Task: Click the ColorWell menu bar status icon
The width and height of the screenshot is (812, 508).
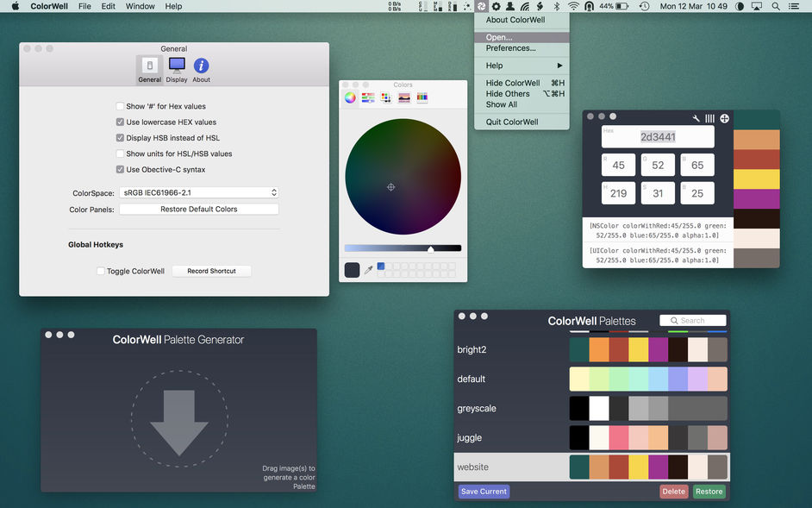Action: click(481, 6)
